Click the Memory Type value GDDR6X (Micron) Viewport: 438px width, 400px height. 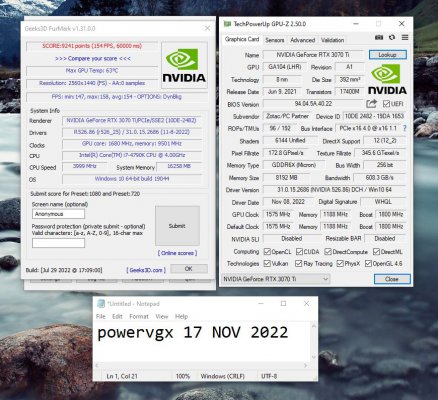[x=293, y=165]
